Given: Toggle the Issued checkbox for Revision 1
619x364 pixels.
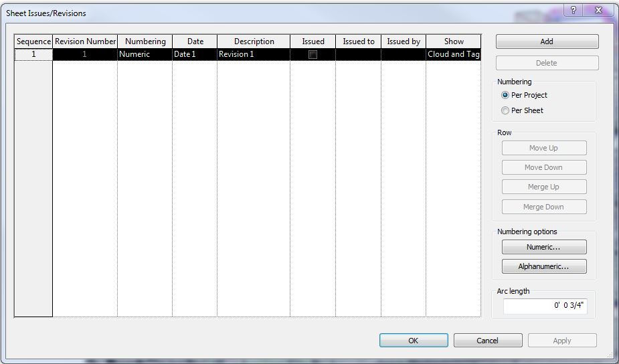Looking at the screenshot, I should coord(313,54).
